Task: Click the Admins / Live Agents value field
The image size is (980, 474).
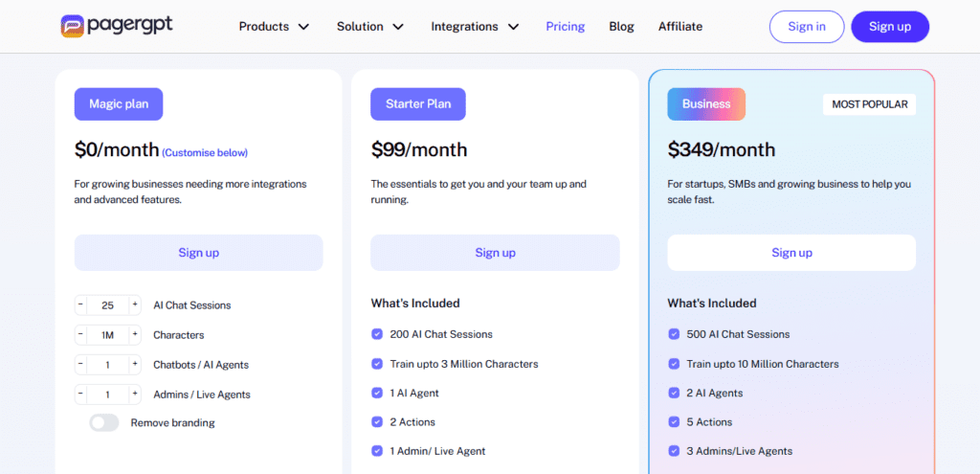Action: coord(107,395)
